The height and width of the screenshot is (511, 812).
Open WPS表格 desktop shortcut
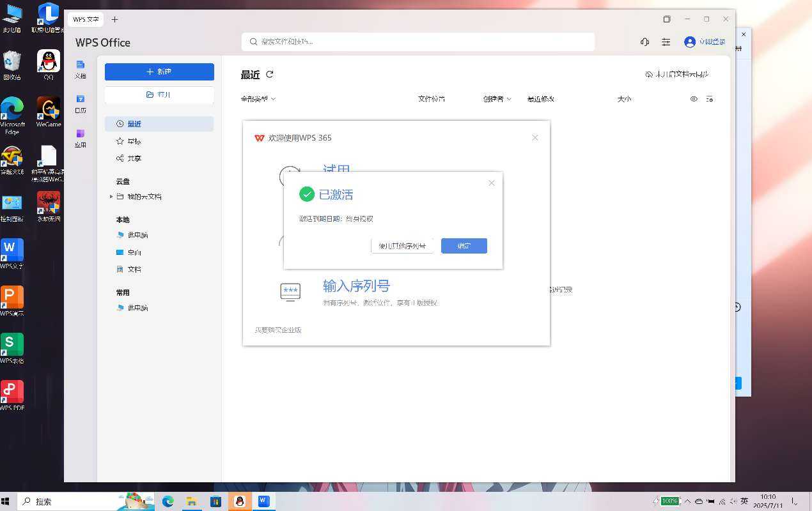coord(12,349)
